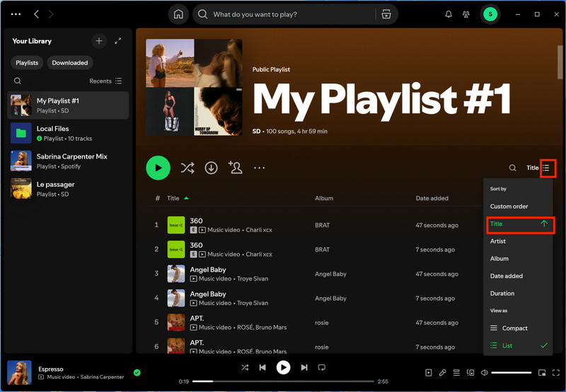Enter full screen mode
The width and height of the screenshot is (566, 392).
pyautogui.click(x=556, y=373)
